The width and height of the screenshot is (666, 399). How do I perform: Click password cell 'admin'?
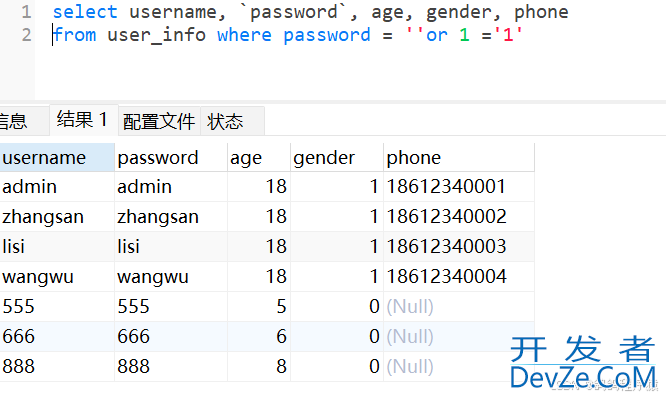pyautogui.click(x=171, y=187)
